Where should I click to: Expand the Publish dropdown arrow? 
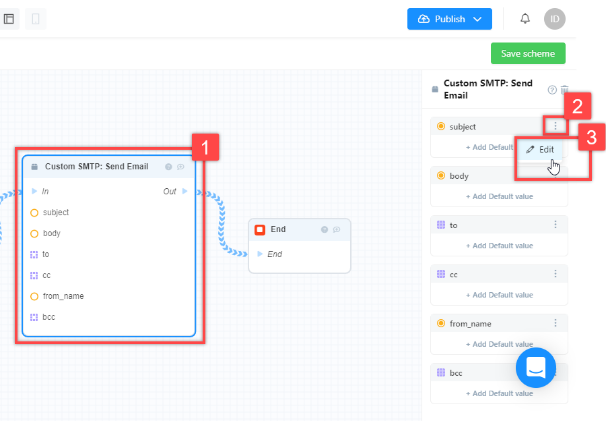[x=477, y=19]
